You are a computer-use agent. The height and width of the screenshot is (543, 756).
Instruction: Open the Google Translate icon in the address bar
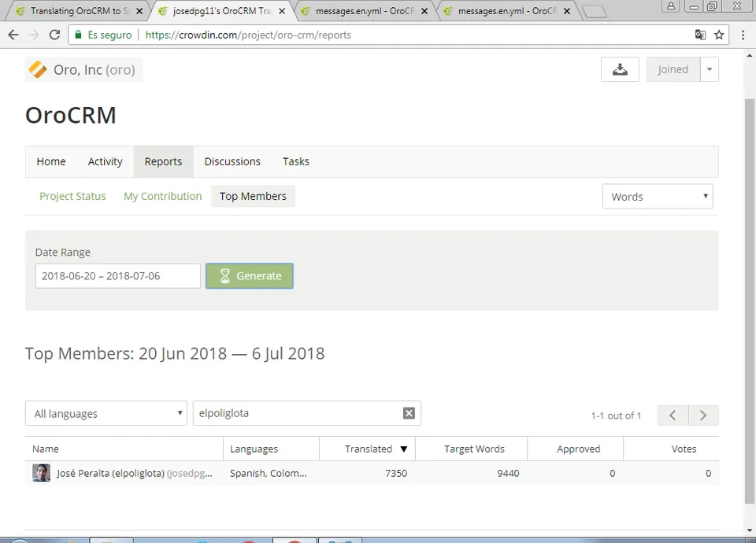[700, 35]
